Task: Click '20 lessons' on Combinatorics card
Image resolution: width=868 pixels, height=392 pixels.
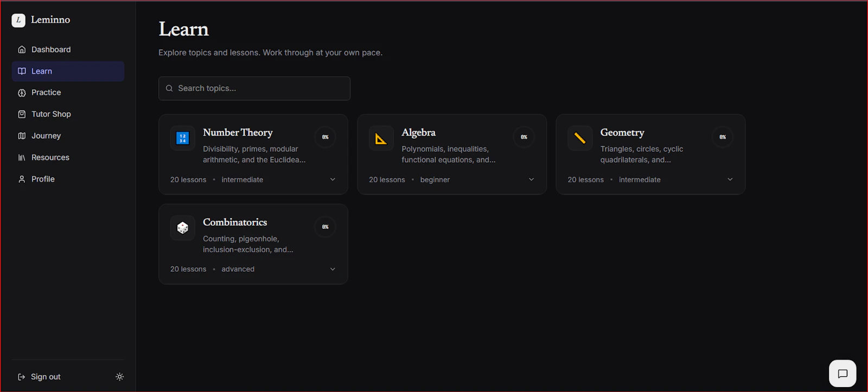Action: coord(188,269)
